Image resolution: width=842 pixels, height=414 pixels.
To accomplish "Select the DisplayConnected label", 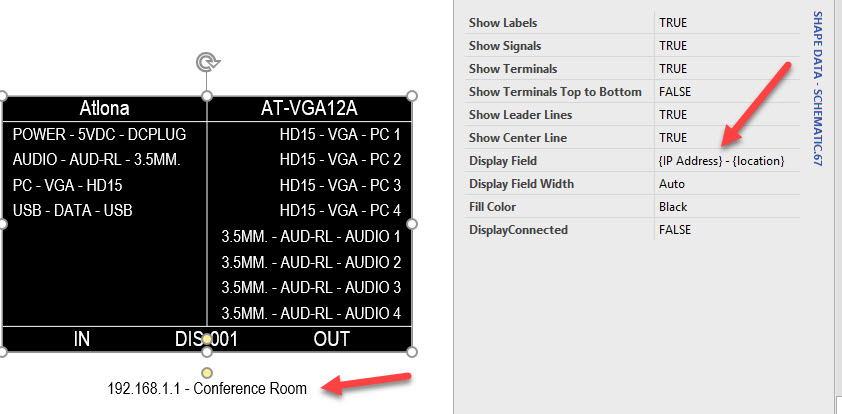I will 518,230.
